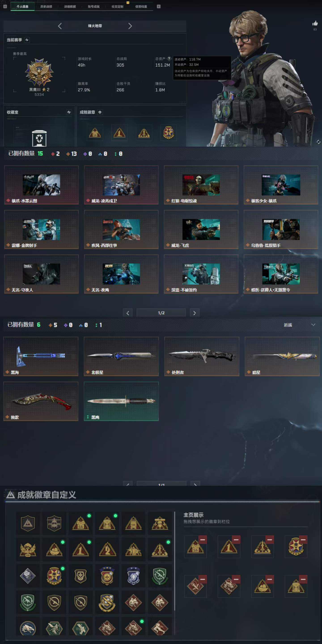Select the number 2 triangle badge
This screenshot has width=322, height=644.
[107, 550]
